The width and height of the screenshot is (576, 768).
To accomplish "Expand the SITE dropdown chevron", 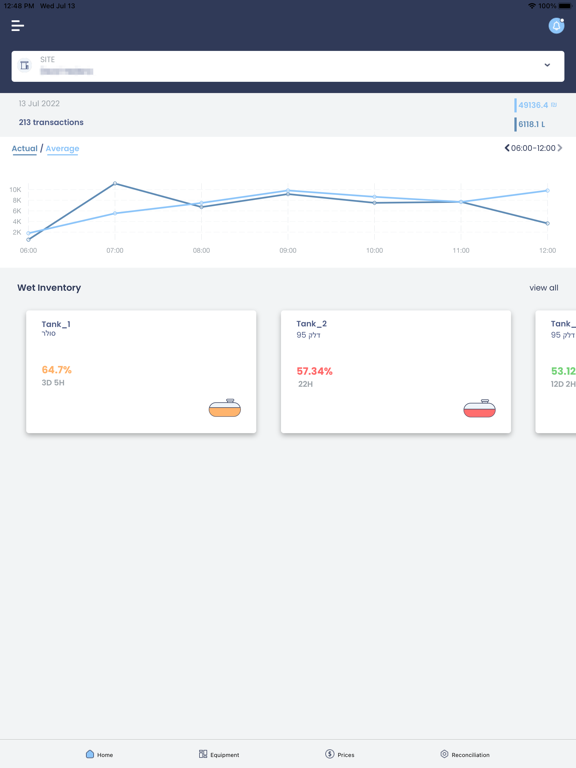I will click(x=547, y=65).
